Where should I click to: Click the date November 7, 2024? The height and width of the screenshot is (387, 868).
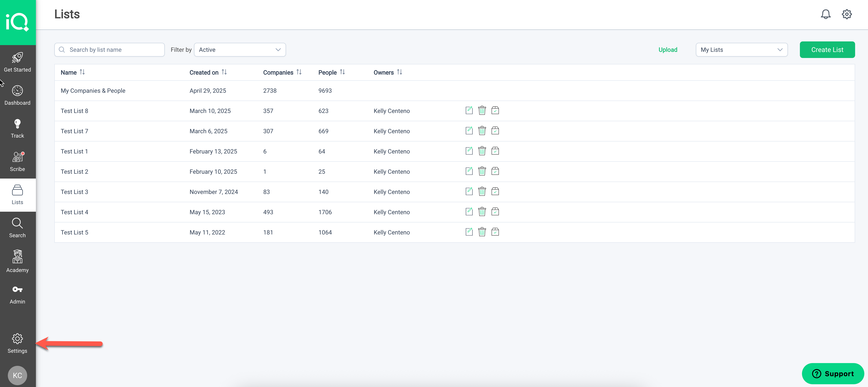[214, 192]
